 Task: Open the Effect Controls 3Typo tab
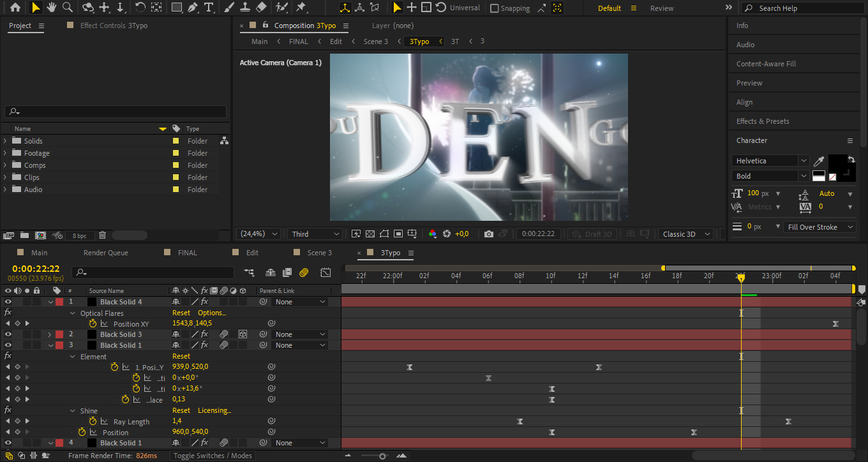pos(113,26)
